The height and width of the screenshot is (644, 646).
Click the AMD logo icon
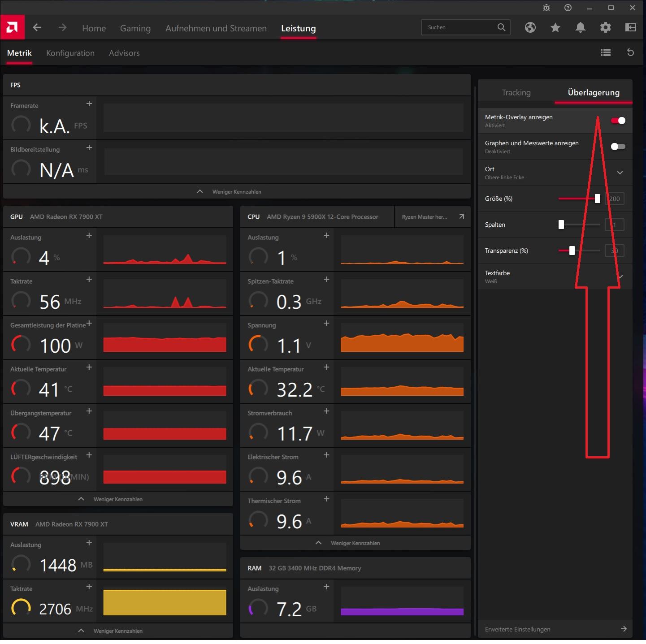pos(12,27)
